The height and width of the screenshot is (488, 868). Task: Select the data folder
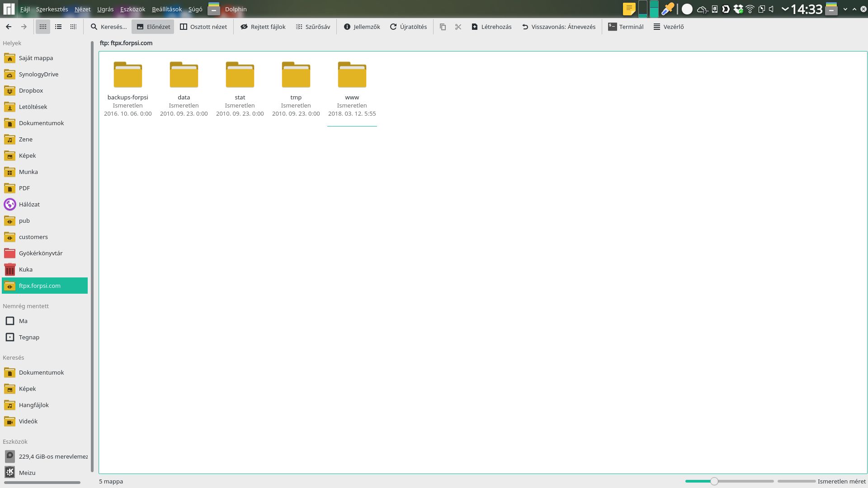point(184,88)
